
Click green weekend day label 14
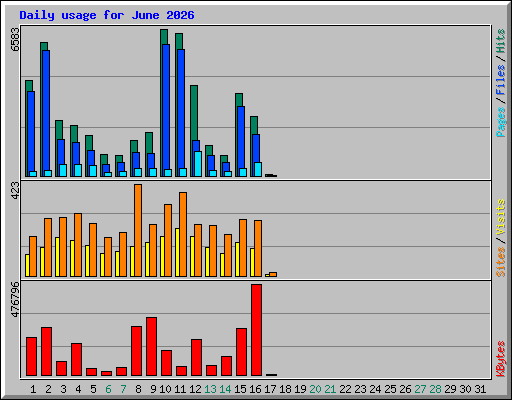point(225,389)
